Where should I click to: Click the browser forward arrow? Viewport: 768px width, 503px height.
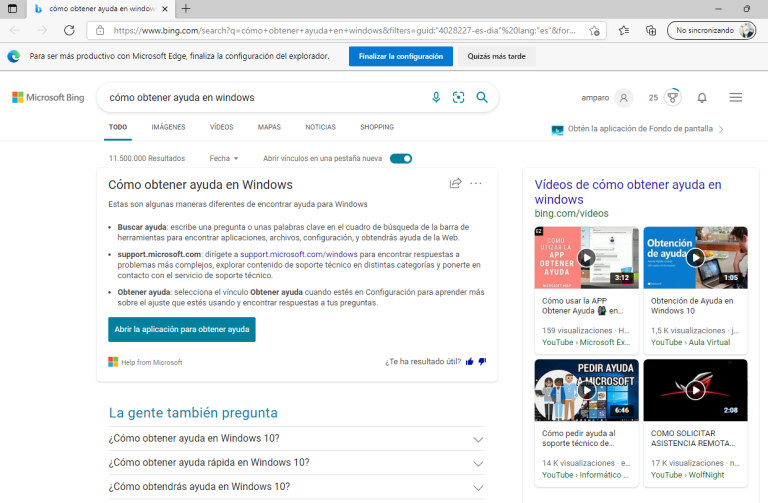42,30
